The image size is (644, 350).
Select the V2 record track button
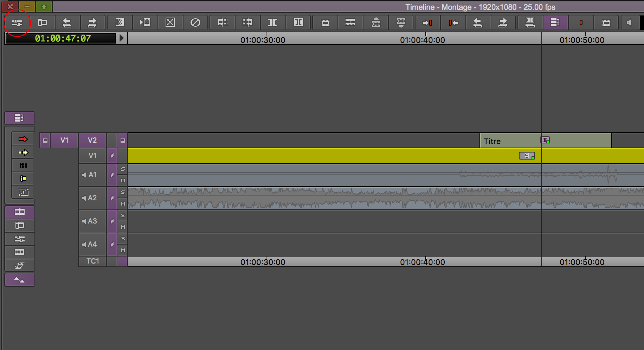coord(92,140)
